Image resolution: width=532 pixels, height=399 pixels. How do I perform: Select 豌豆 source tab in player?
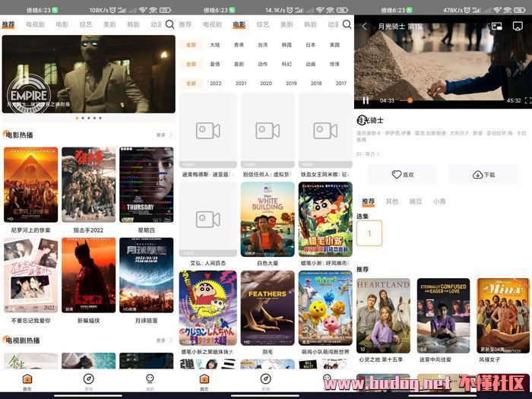(x=416, y=201)
